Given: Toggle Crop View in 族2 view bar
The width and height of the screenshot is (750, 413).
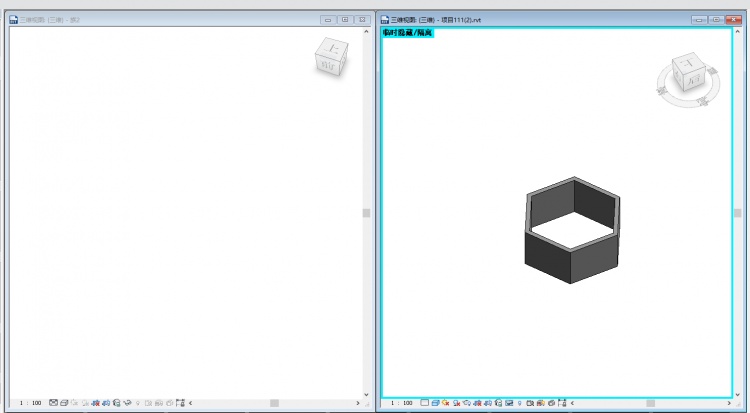Looking at the screenshot, I should (x=96, y=403).
